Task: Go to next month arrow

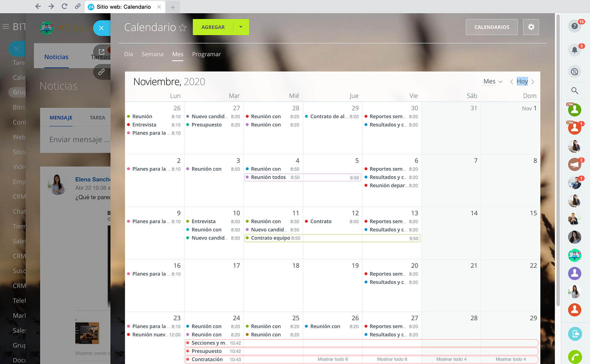Action: [533, 82]
